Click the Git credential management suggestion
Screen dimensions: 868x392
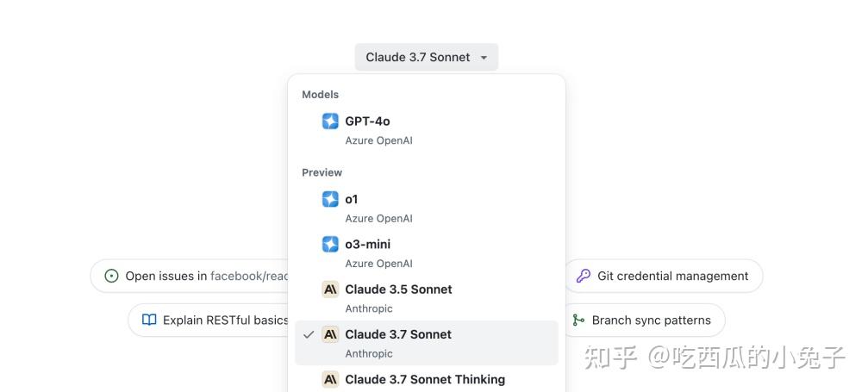click(x=672, y=277)
